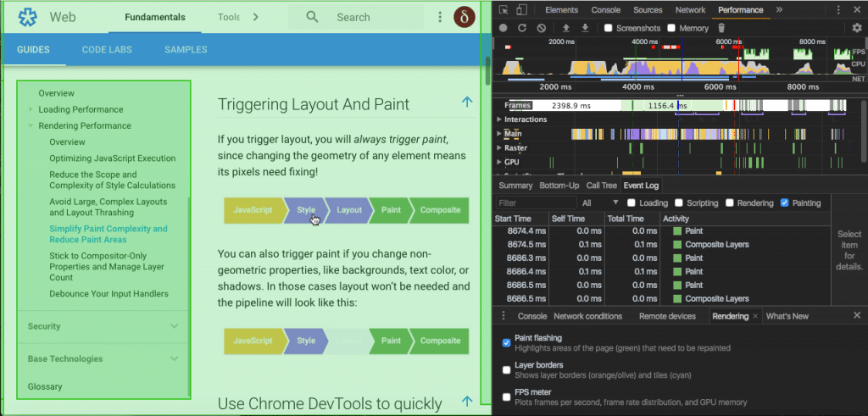Open the Network tab in DevTools
868x416 pixels.
tap(690, 10)
